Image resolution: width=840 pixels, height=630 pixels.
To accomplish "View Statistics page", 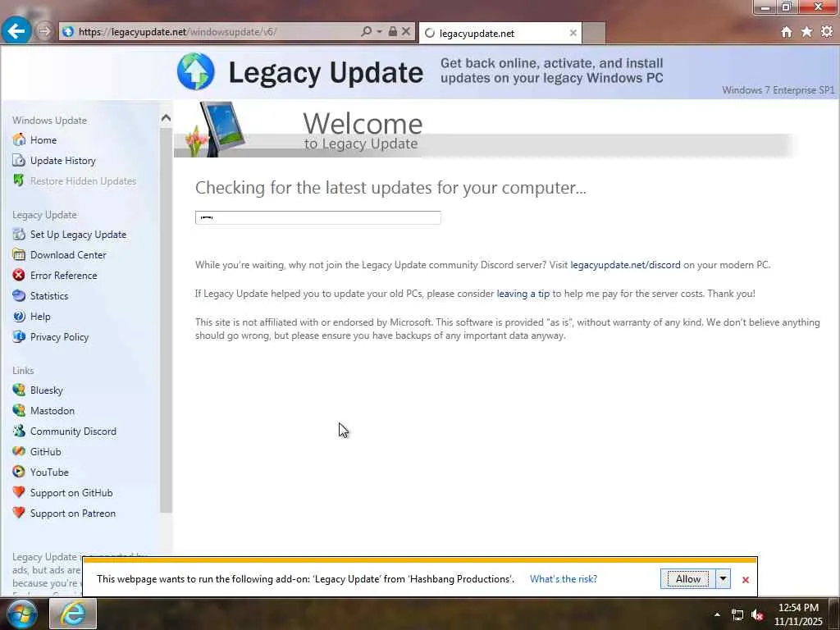I will tap(49, 295).
